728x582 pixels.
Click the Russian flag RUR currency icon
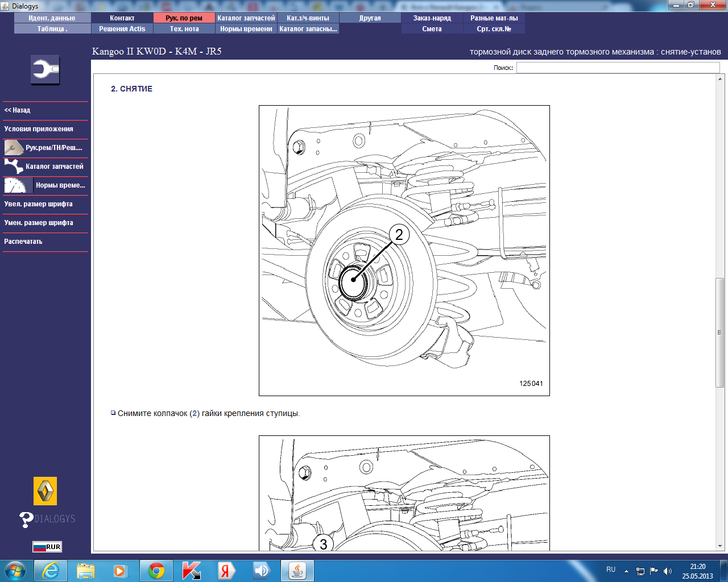coord(47,547)
